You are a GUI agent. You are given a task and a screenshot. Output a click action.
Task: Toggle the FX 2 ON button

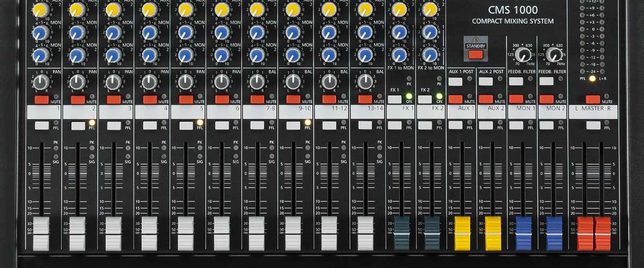click(x=425, y=99)
